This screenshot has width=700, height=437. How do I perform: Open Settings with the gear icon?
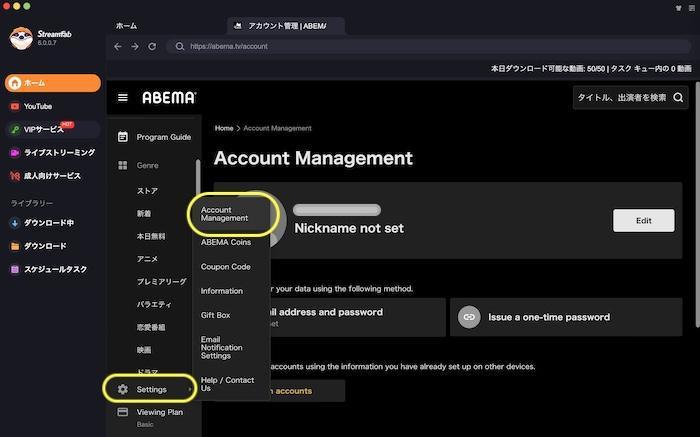click(x=123, y=389)
